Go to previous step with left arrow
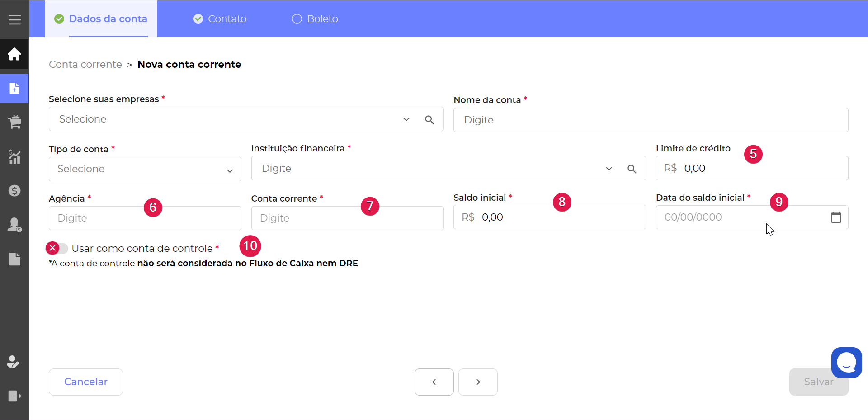 [434, 382]
